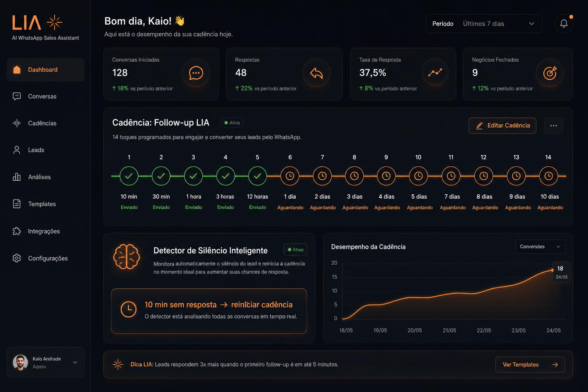Click the starburst icon beside Dica LIA
This screenshot has width=588, height=392.
[x=118, y=364]
